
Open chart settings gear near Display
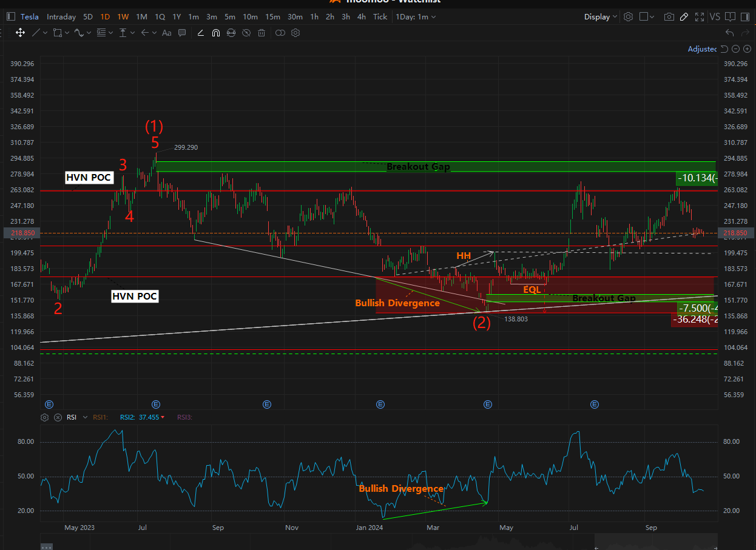628,17
